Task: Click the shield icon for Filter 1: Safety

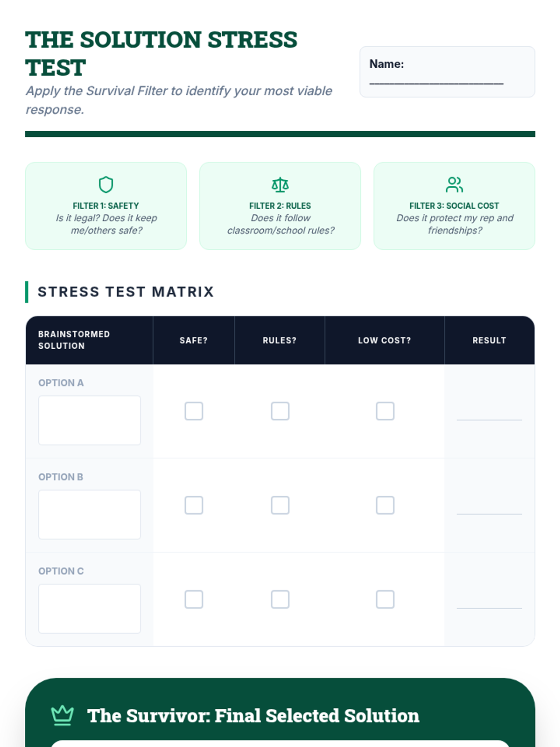Action: coord(106,184)
